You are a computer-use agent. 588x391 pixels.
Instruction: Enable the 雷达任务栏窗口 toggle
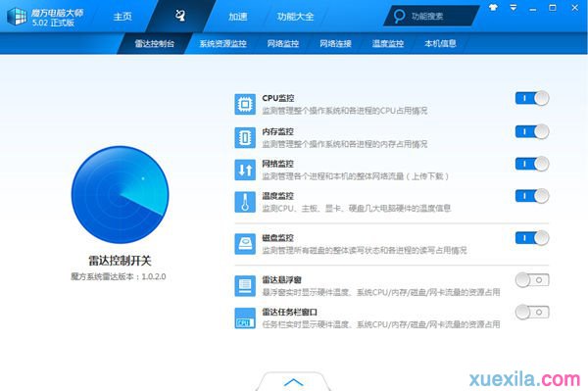pyautogui.click(x=532, y=313)
